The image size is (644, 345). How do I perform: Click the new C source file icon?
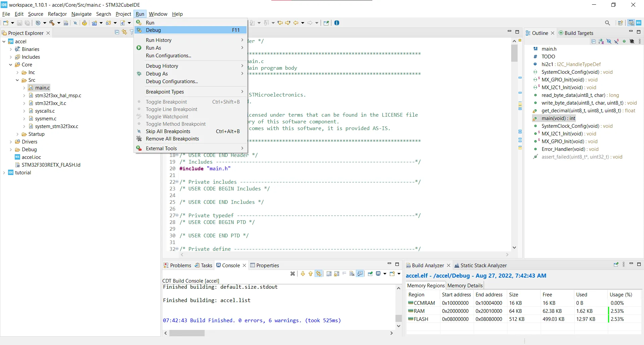click(122, 23)
